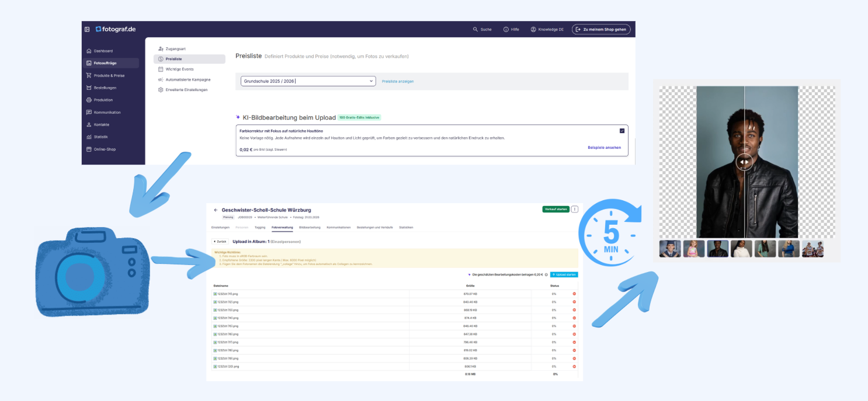The width and height of the screenshot is (868, 401).
Task: Click the Größe column header
Action: 470,285
